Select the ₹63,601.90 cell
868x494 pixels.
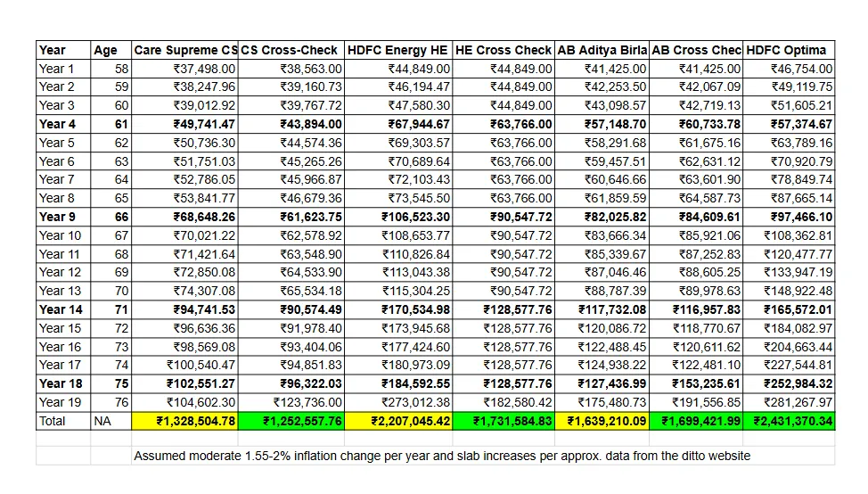point(696,179)
